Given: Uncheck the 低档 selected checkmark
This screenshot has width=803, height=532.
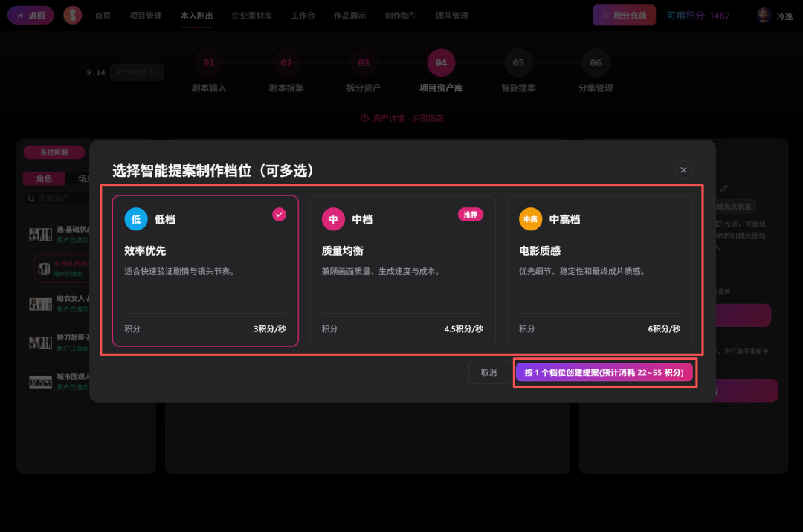Looking at the screenshot, I should coord(279,214).
